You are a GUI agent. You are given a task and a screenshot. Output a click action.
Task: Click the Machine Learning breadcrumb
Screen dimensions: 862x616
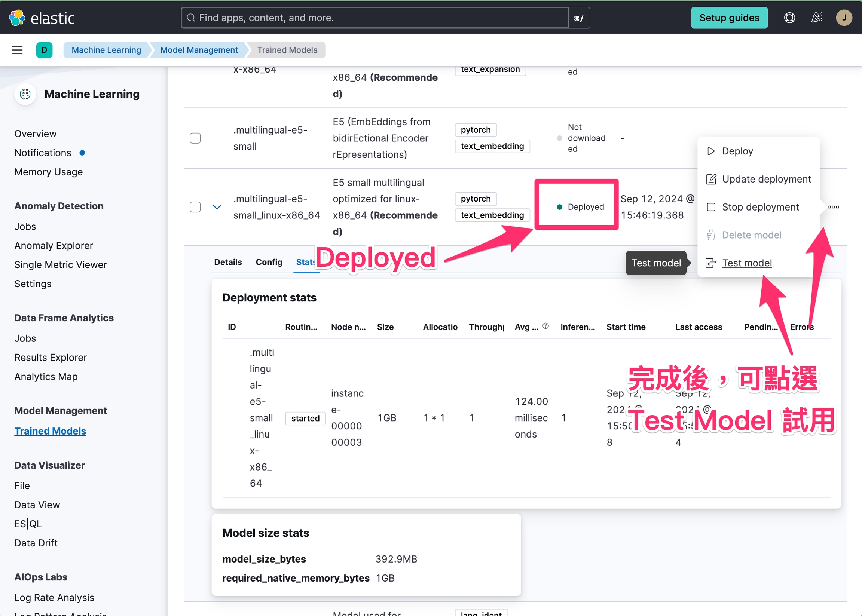tap(106, 50)
